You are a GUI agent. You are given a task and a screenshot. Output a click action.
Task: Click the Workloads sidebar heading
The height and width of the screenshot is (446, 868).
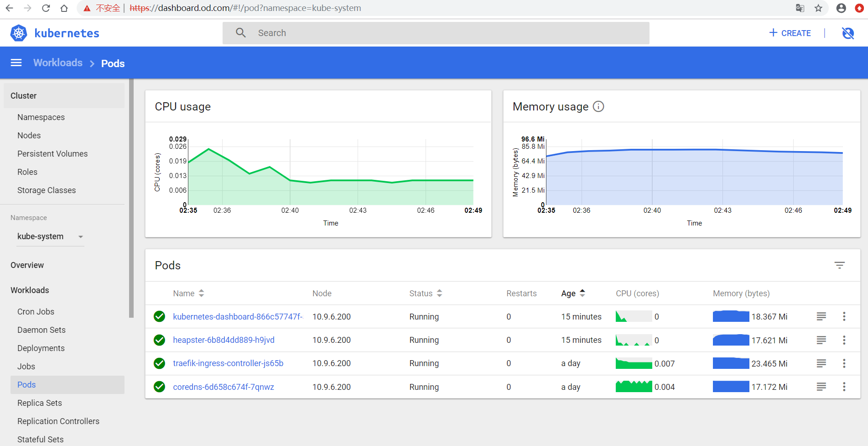pyautogui.click(x=30, y=290)
